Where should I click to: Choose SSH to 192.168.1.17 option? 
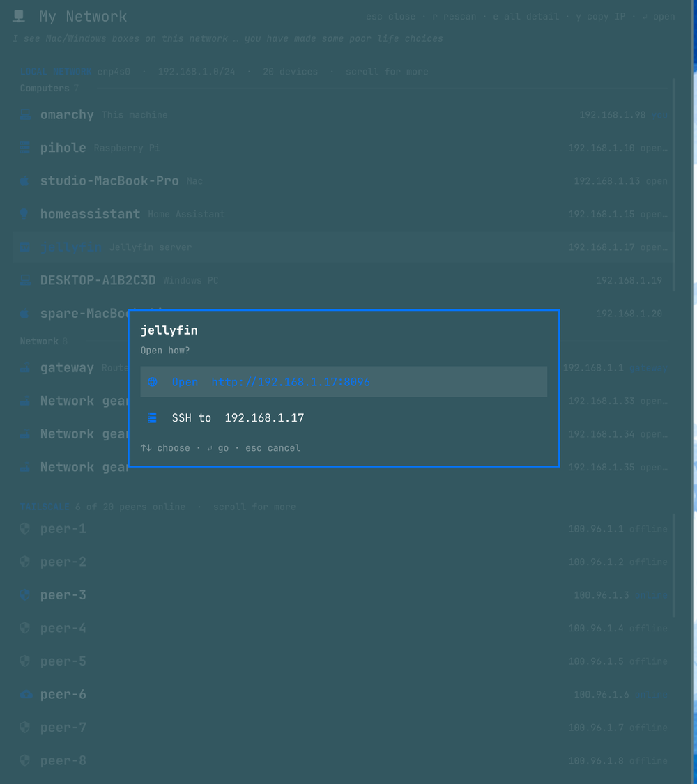(x=344, y=417)
